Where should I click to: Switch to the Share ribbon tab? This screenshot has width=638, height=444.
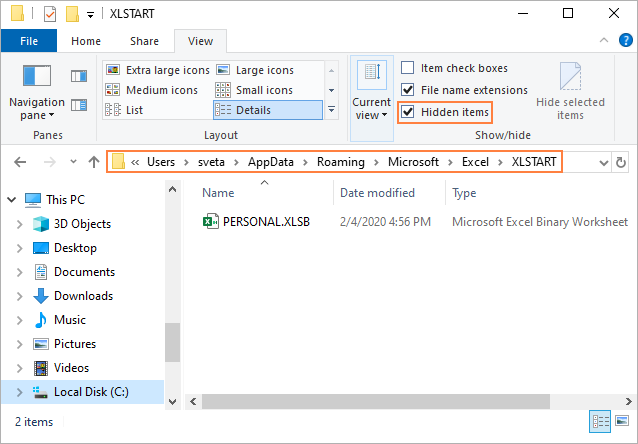tap(144, 41)
